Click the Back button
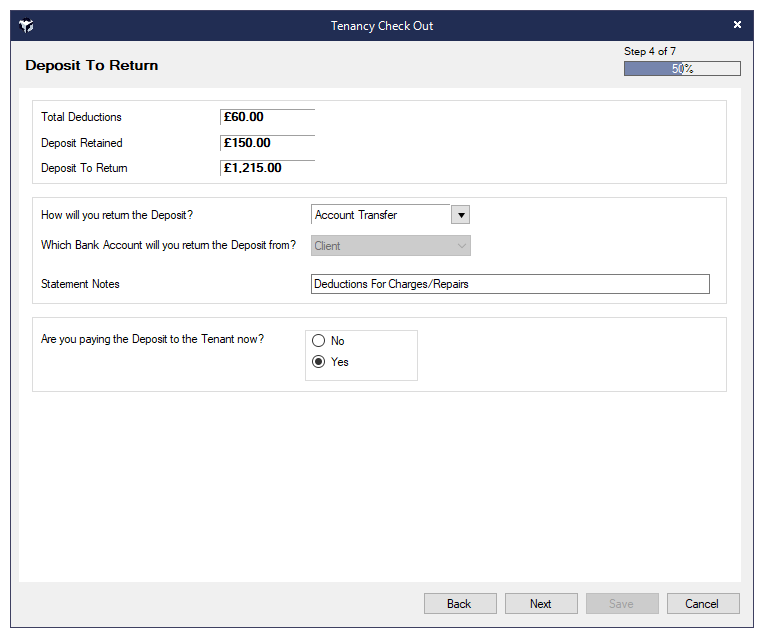The height and width of the screenshot is (638, 764). pos(460,604)
